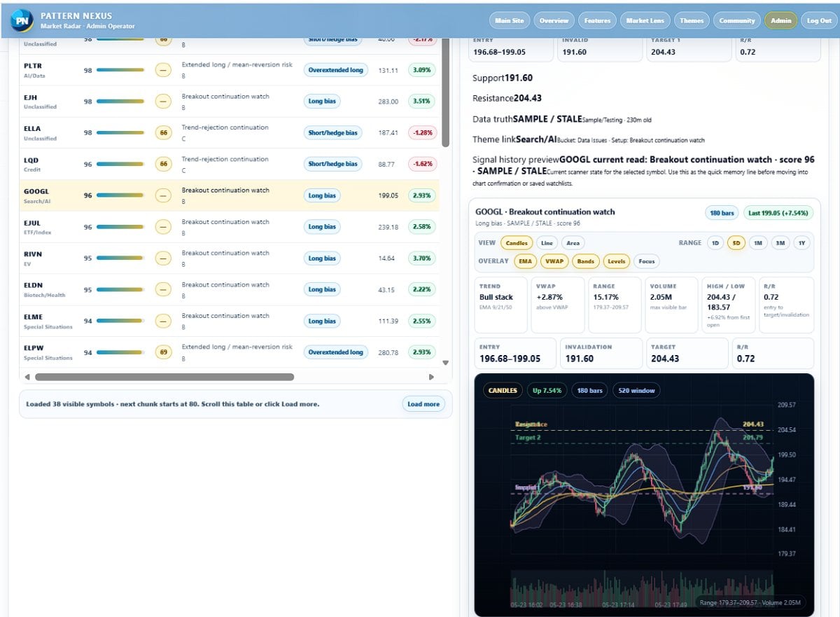Image resolution: width=840 pixels, height=617 pixels.
Task: Open the Community nav item
Action: point(737,20)
